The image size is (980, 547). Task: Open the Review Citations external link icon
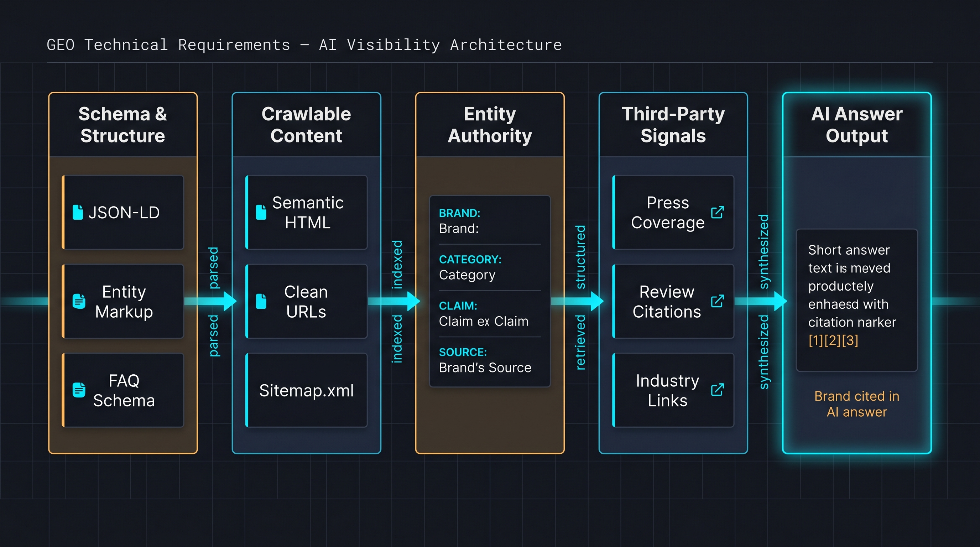718,301
